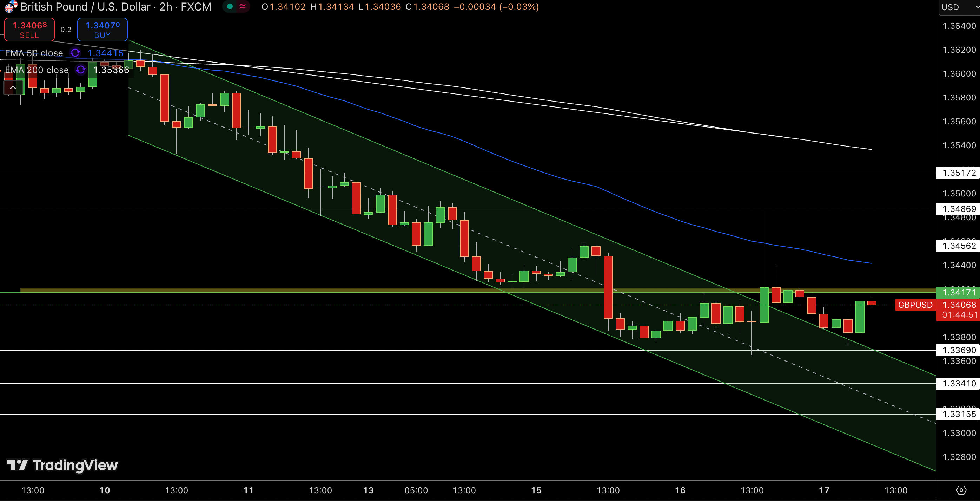Viewport: 980px width, 501px height.
Task: Click the current price 1.34068 axis label
Action: (x=959, y=305)
